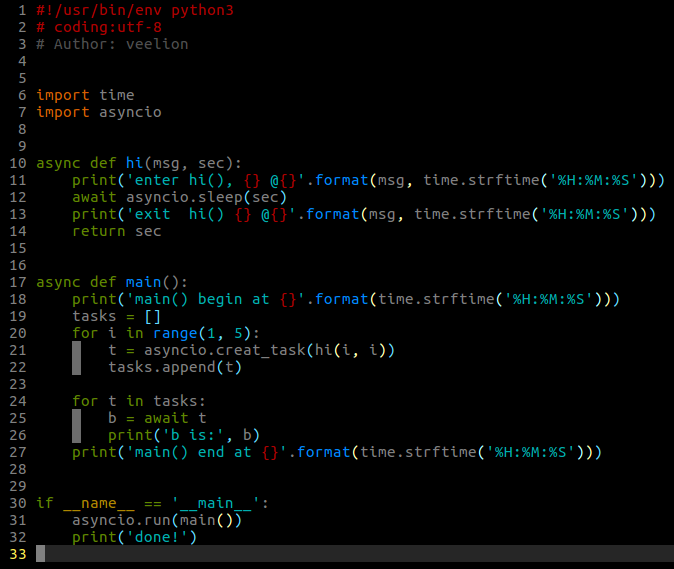
Task: Place cursor on 'import time' line
Action: [x=85, y=95]
